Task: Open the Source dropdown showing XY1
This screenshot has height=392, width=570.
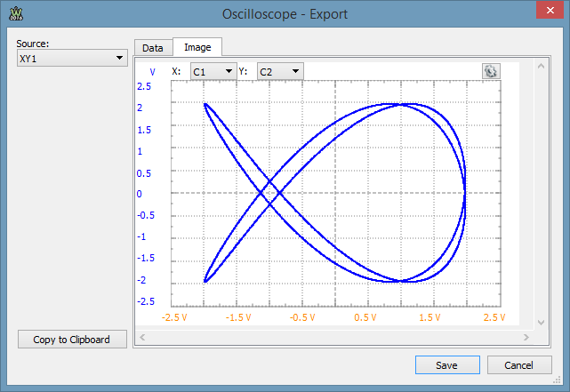Action: 72,58
